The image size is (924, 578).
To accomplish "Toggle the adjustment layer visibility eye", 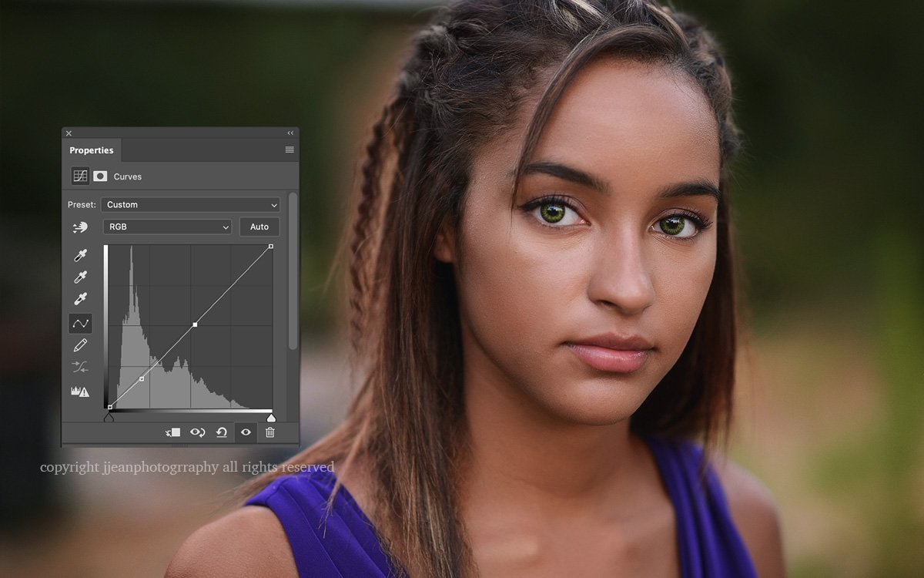I will (246, 432).
